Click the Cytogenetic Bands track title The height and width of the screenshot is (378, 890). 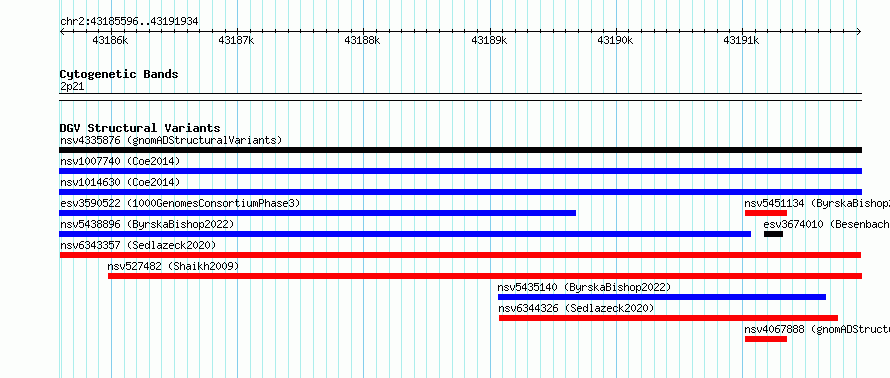click(119, 74)
